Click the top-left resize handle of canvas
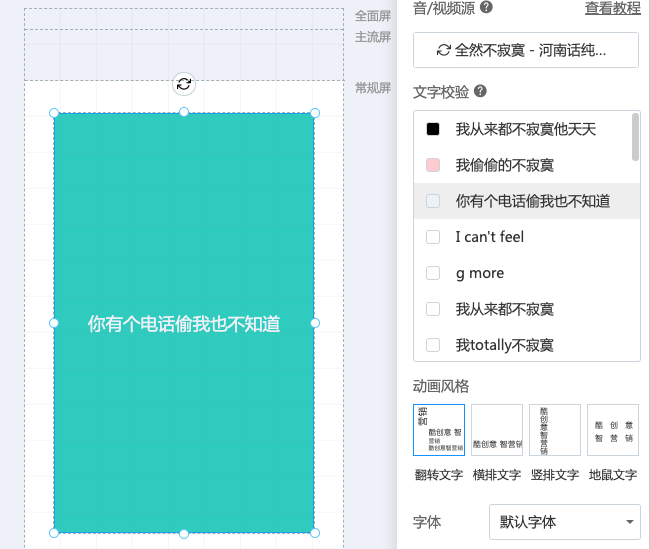Image resolution: width=650 pixels, height=549 pixels. pyautogui.click(x=54, y=113)
